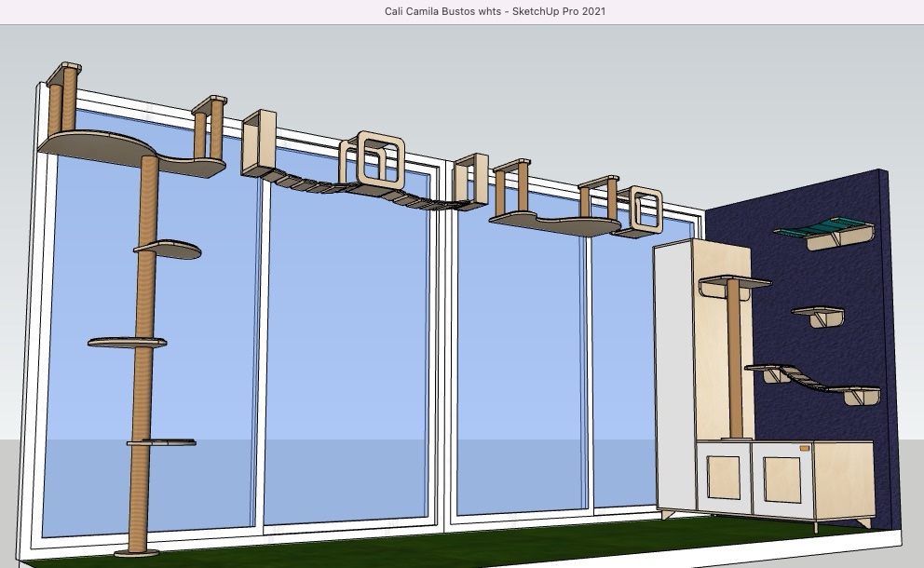Viewport: 924px width, 568px height.
Task: Select the small cube beside the tall cabinet
Action: (643, 210)
